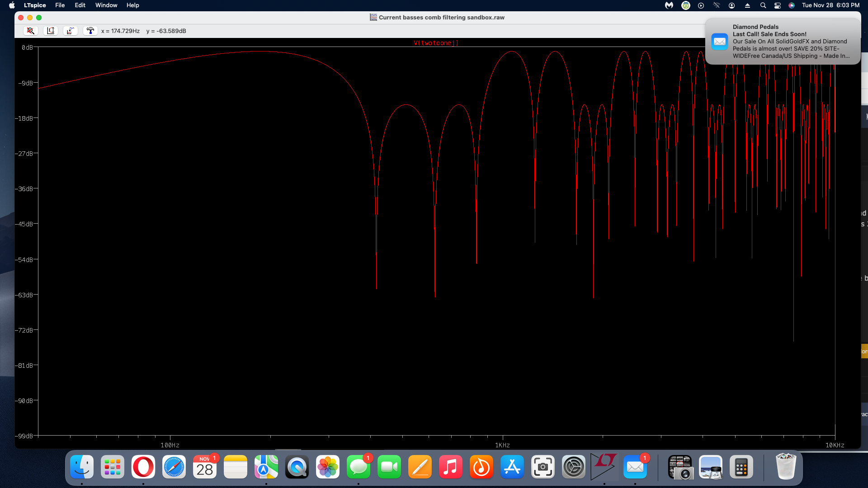This screenshot has height=488, width=868.
Task: Click the eject icon in menu bar
Action: 747,5
